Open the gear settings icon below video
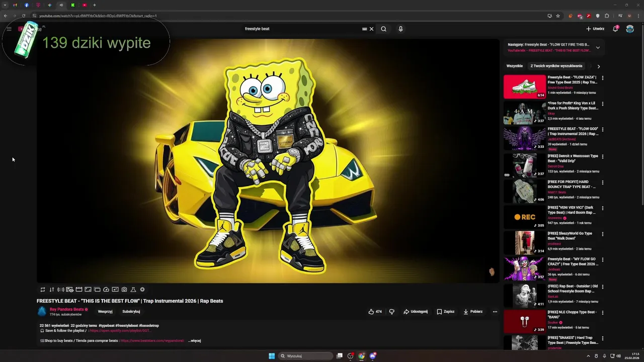The width and height of the screenshot is (644, 362). pos(142,290)
